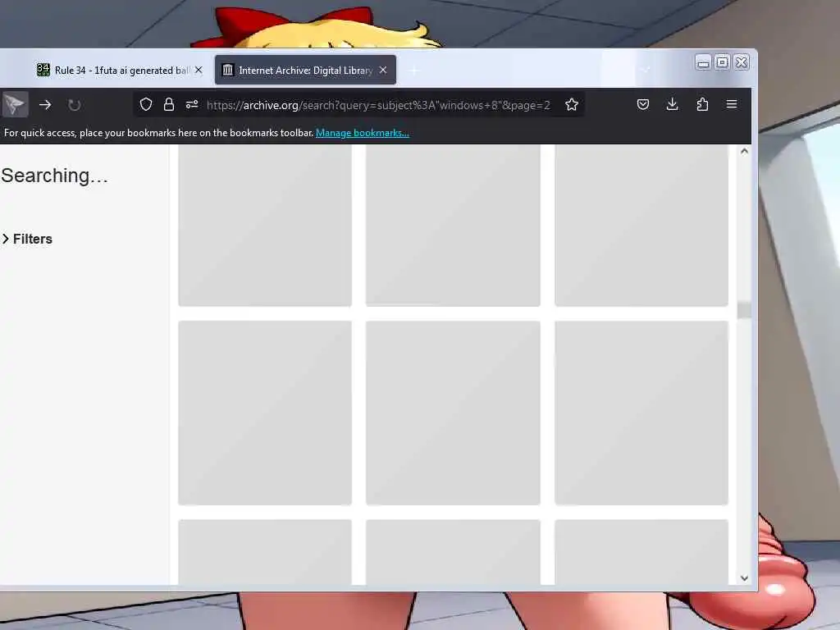Open the Extensions puzzle piece icon
Screen dimensions: 840x630
[x=702, y=104]
